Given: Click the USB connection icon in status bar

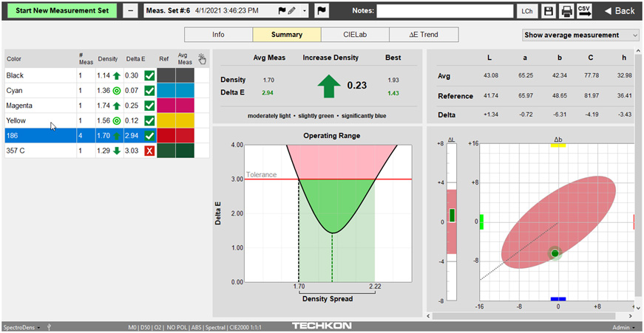Looking at the screenshot, I should (49, 326).
